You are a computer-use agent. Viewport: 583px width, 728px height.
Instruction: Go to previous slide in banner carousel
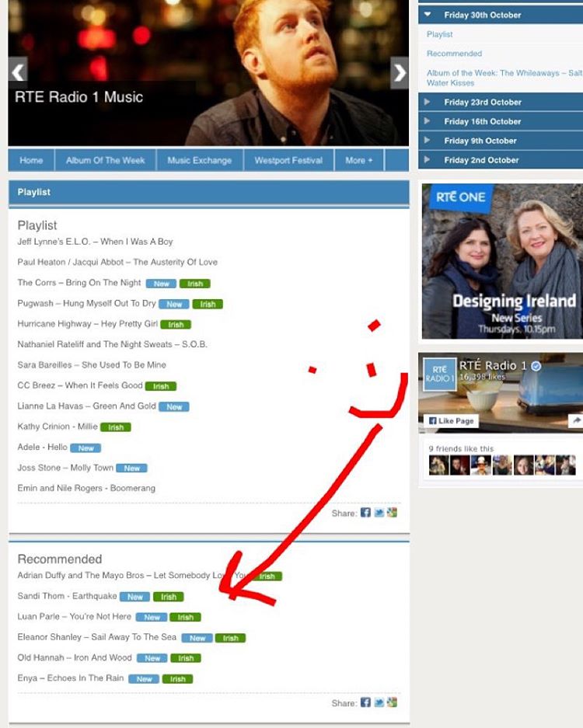point(18,72)
